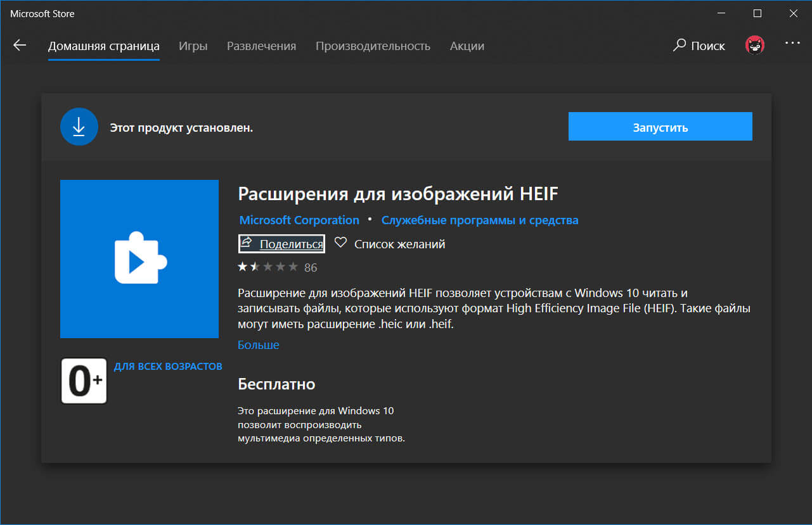The image size is (812, 525).
Task: Maximize the Microsoft Store window
Action: point(757,13)
